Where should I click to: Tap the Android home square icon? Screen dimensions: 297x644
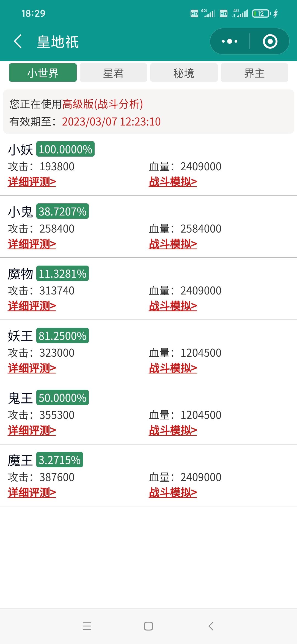[x=148, y=626]
